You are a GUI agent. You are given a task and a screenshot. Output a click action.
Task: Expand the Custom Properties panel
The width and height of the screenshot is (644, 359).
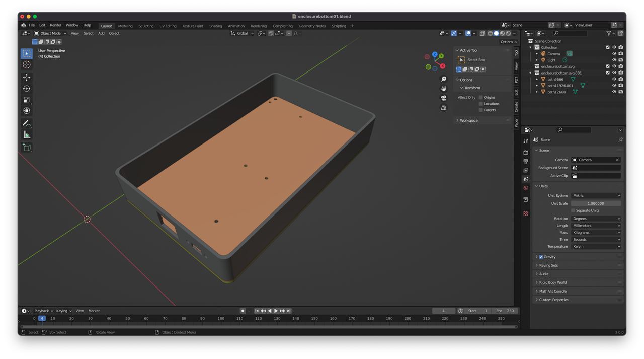(553, 300)
